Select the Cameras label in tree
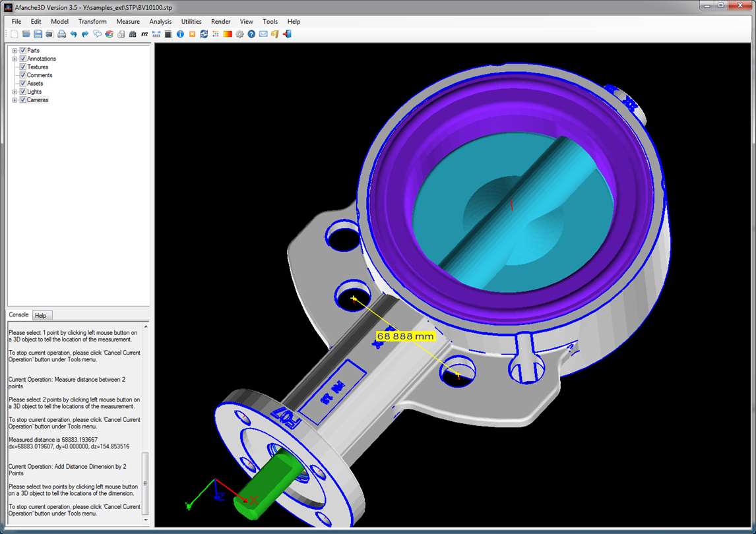The height and width of the screenshot is (534, 756). [38, 100]
